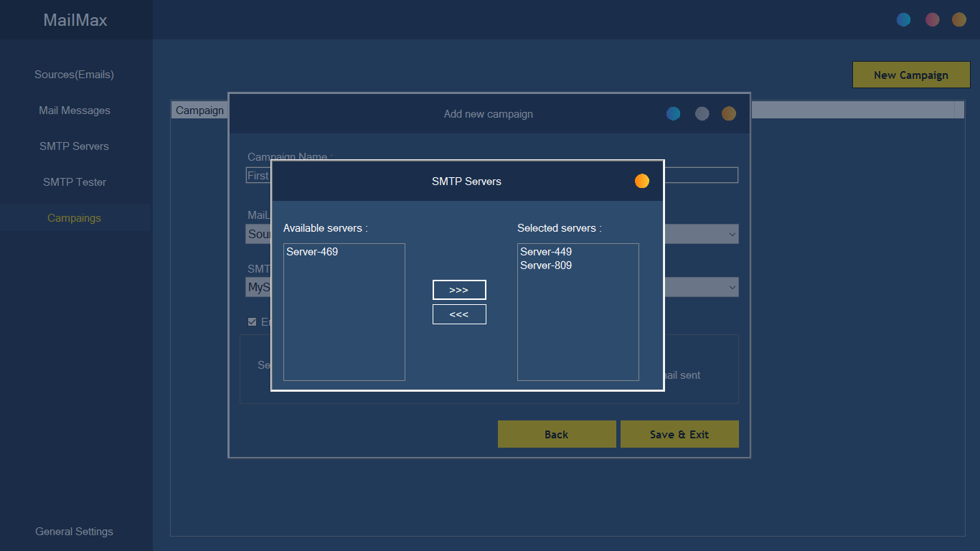Click the Save & Exit button

tap(679, 434)
